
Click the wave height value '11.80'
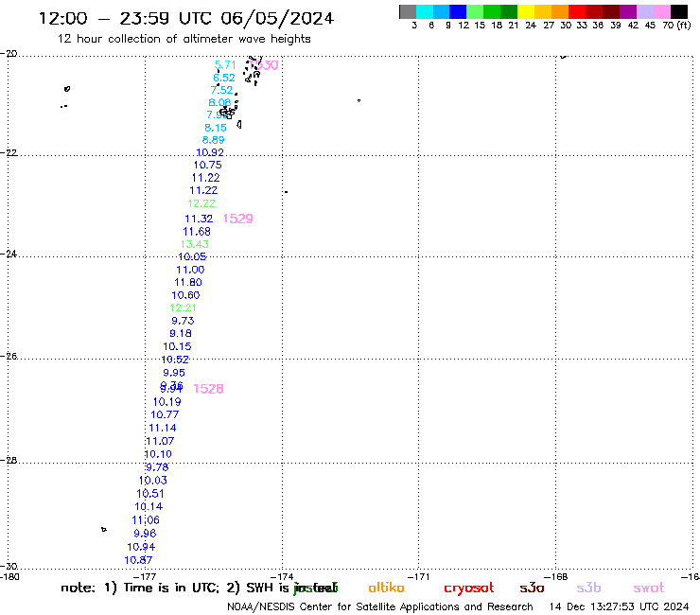click(188, 282)
